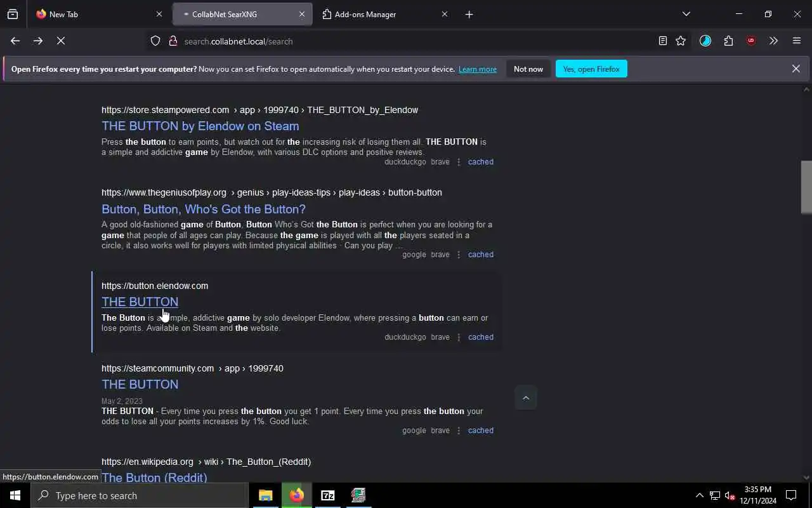
Task: Open more options dots for Steam store result
Action: (459, 162)
